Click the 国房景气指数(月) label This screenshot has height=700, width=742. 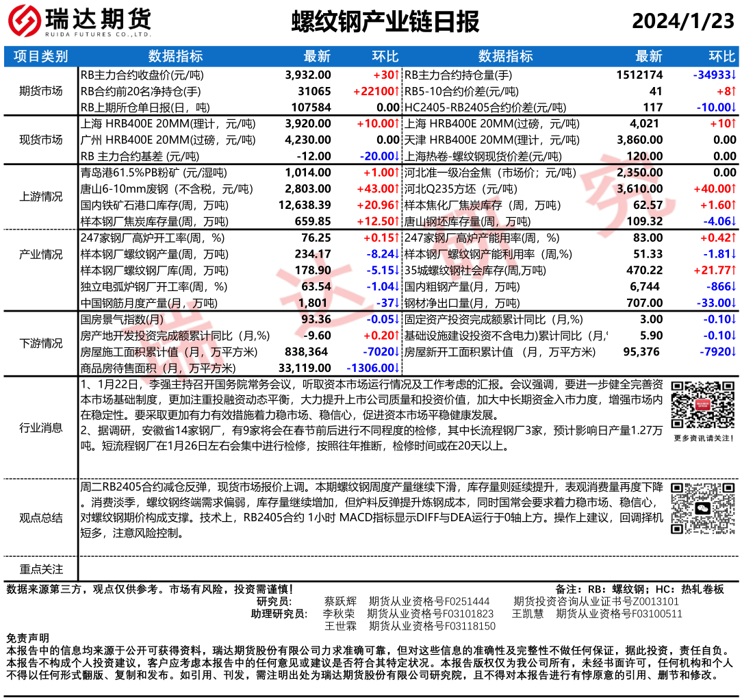122,319
